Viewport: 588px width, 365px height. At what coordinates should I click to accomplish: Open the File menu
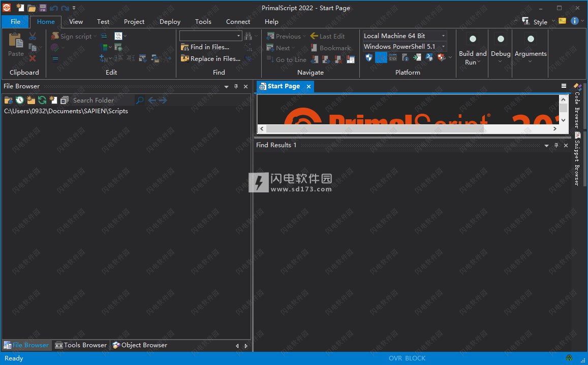point(15,21)
